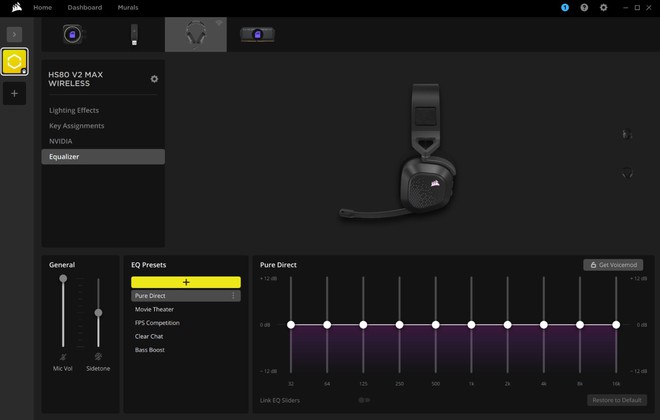Switch to side-view headset angle icon
This screenshot has height=420, width=660.
(627, 135)
